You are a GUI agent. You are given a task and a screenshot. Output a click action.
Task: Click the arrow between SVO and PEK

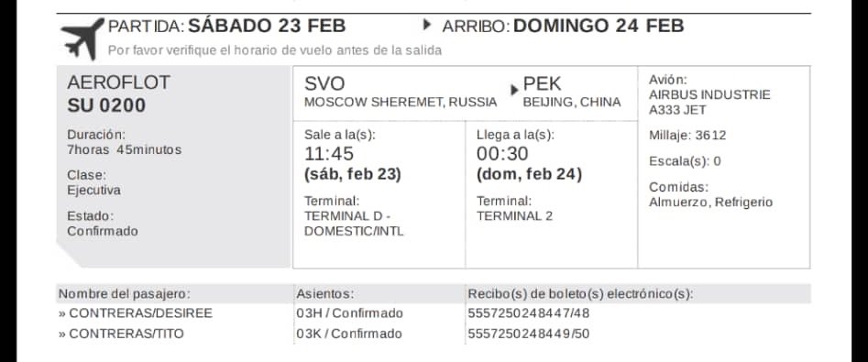click(514, 90)
